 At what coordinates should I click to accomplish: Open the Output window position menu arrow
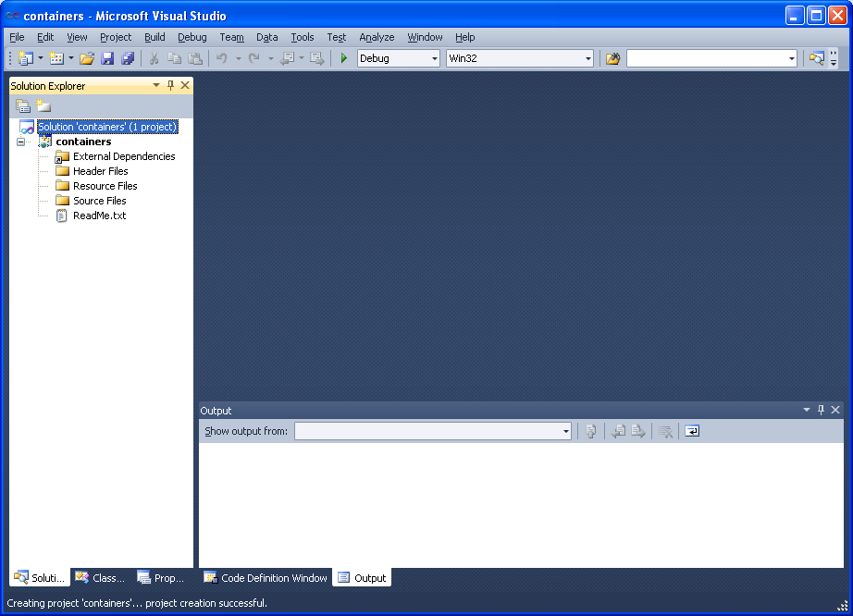807,410
